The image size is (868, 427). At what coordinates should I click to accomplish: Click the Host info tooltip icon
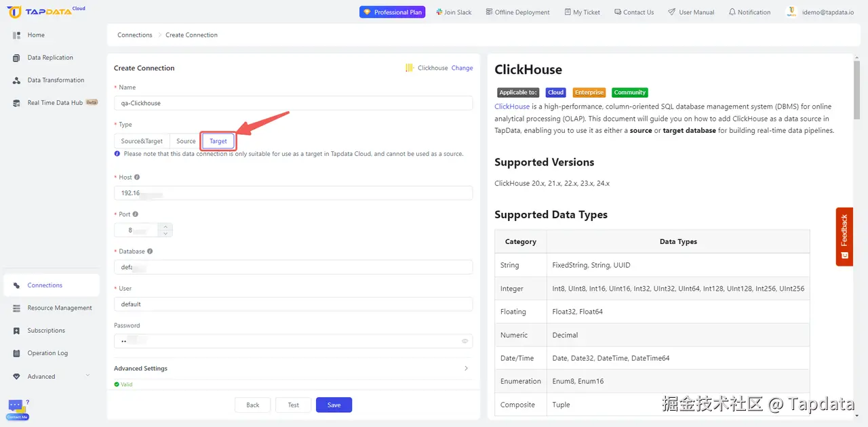pos(137,177)
